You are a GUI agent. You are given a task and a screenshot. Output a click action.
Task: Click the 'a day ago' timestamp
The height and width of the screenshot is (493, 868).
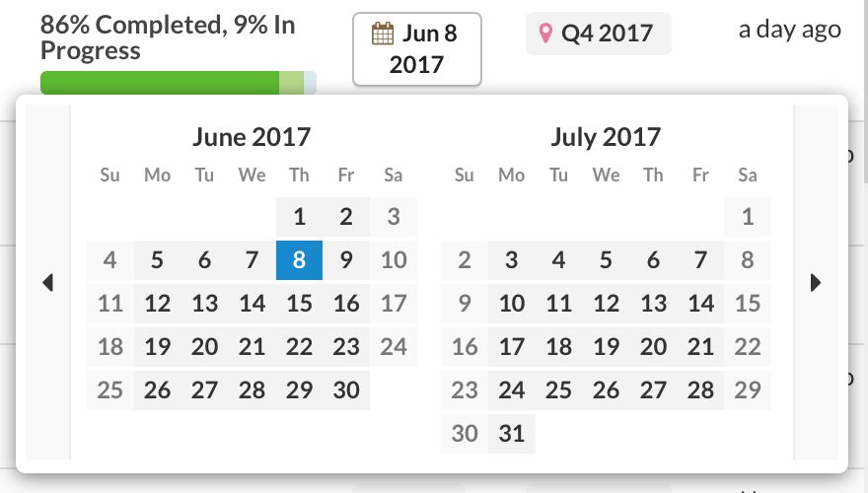[x=789, y=30]
